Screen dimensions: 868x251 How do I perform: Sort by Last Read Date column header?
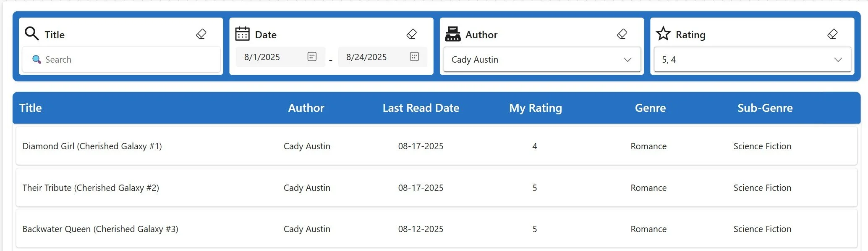[x=421, y=108]
